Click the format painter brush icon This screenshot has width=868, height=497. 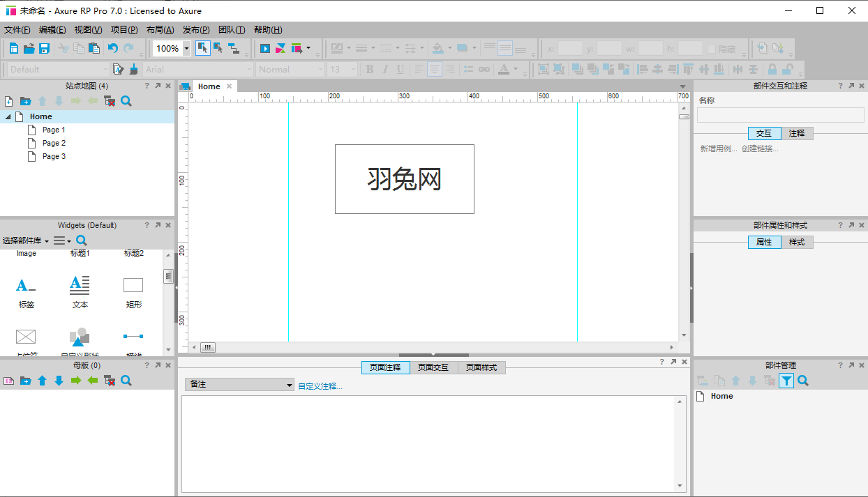(x=133, y=69)
